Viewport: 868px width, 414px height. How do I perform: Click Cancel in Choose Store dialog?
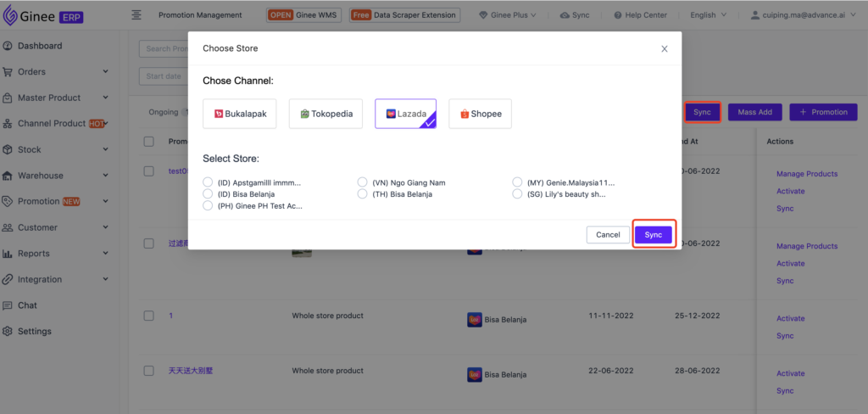tap(608, 235)
